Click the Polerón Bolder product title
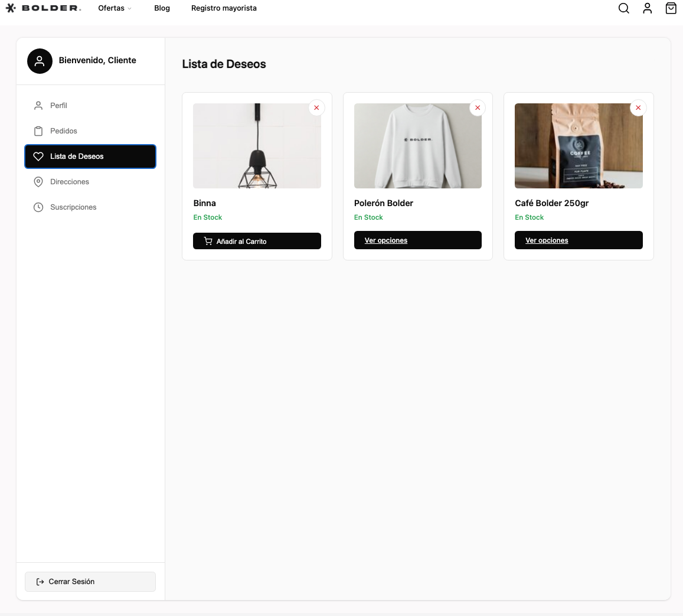683x616 pixels. pyautogui.click(x=384, y=203)
